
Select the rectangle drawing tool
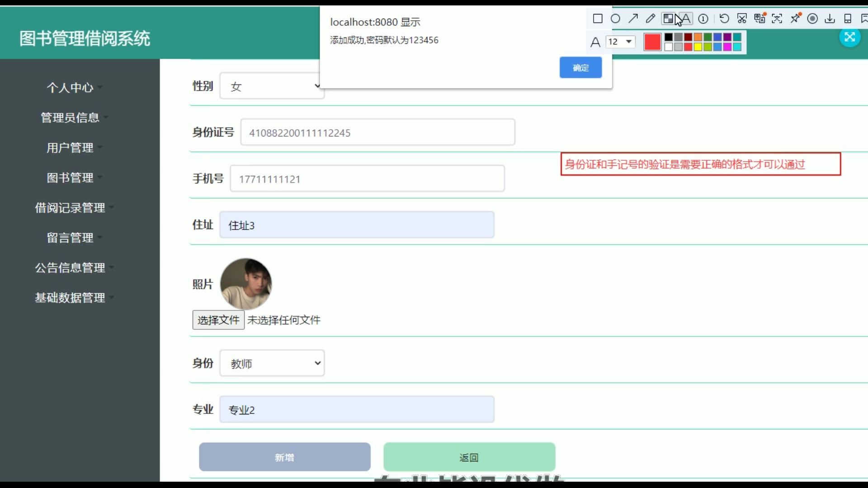pyautogui.click(x=598, y=19)
